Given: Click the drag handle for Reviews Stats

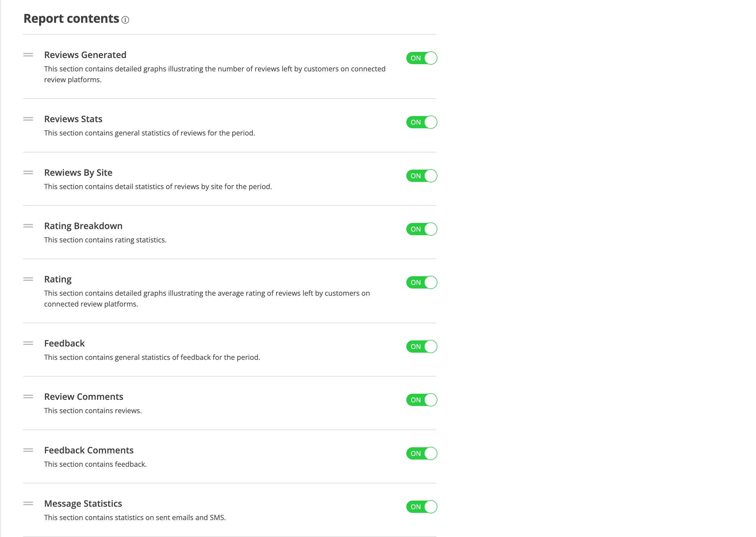Looking at the screenshot, I should point(28,119).
